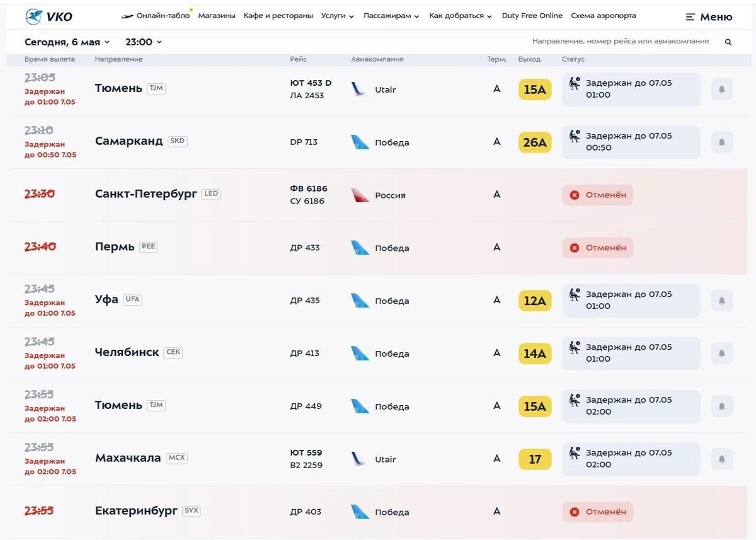Open the Схема аэропорта link
Screen dimensions: 756x540
[604, 16]
